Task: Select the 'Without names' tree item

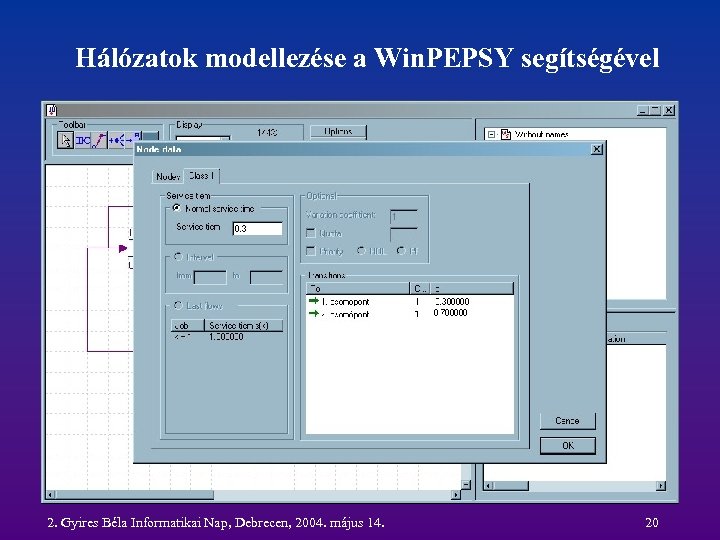Action: pos(541,135)
